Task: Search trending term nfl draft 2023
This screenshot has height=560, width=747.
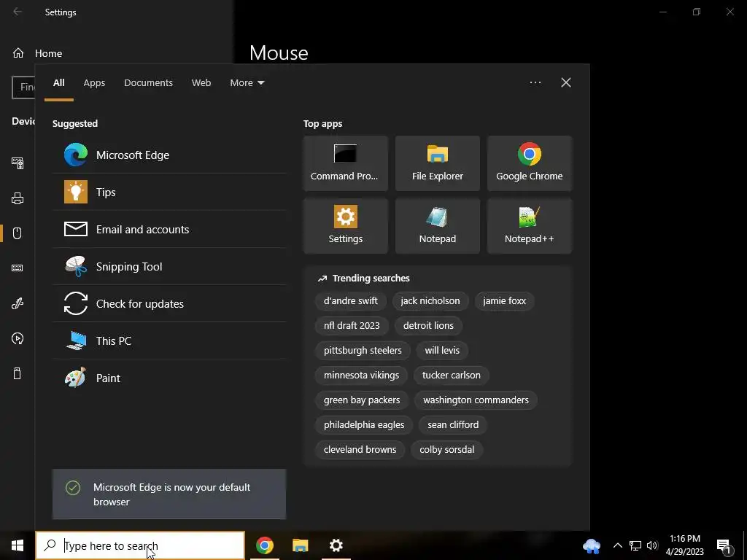Action: [352, 326]
